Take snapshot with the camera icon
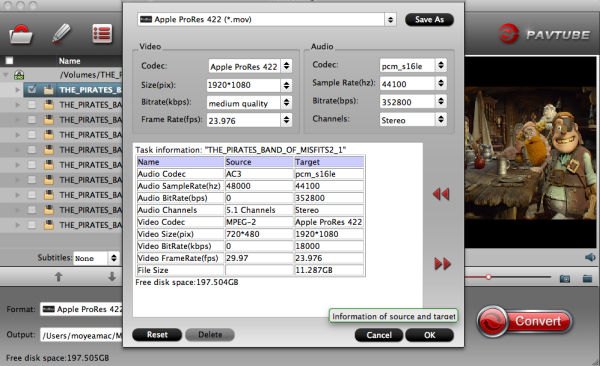 pos(565,279)
